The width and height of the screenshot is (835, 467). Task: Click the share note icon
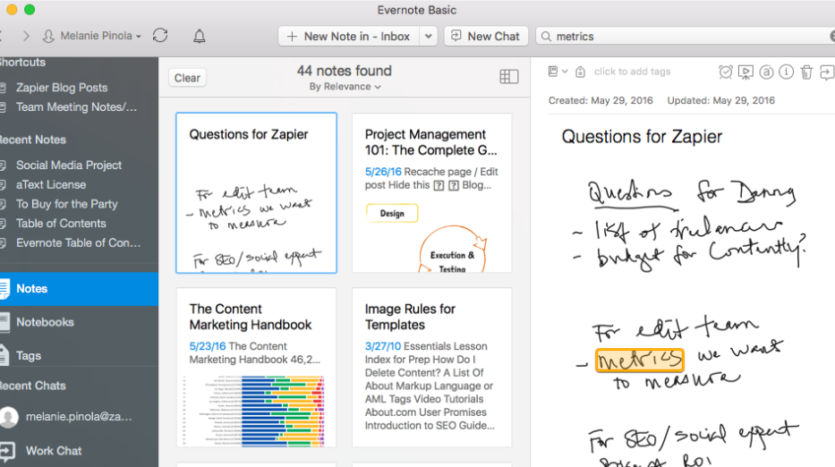tap(826, 72)
